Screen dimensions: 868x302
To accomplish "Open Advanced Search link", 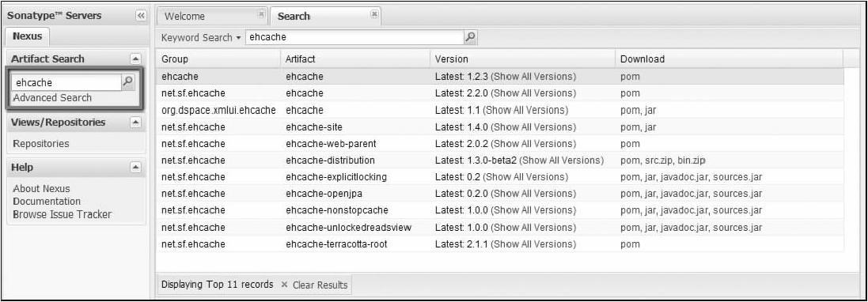I will point(52,98).
